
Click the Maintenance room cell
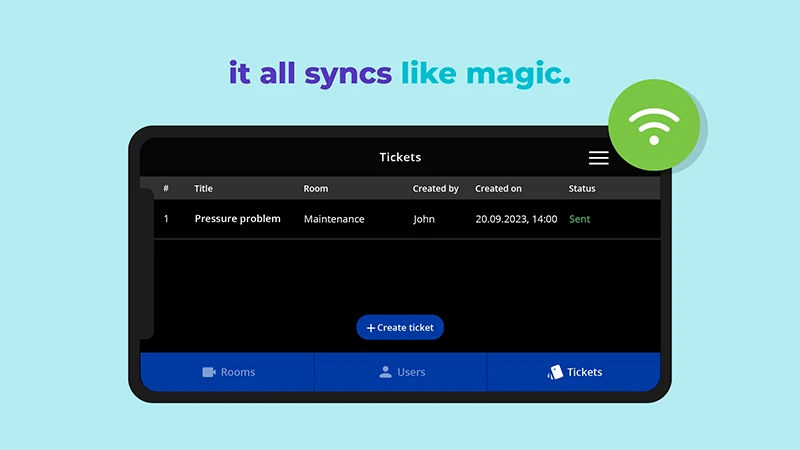(x=334, y=219)
